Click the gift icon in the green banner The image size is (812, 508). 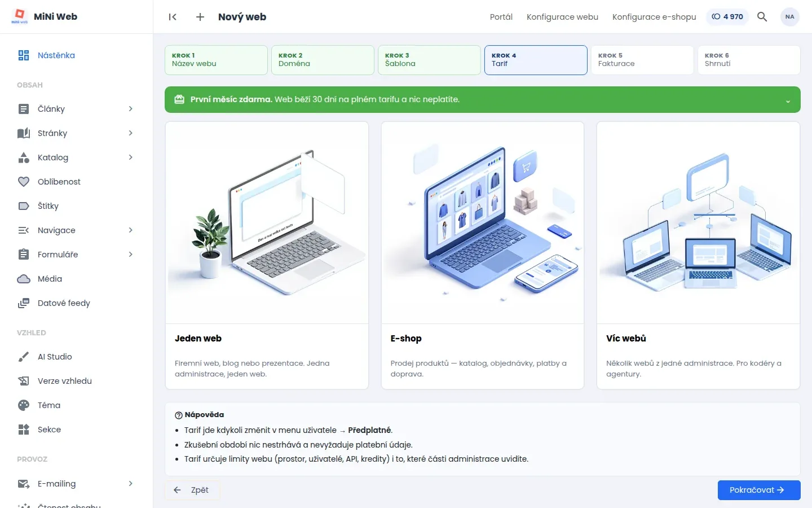(179, 99)
